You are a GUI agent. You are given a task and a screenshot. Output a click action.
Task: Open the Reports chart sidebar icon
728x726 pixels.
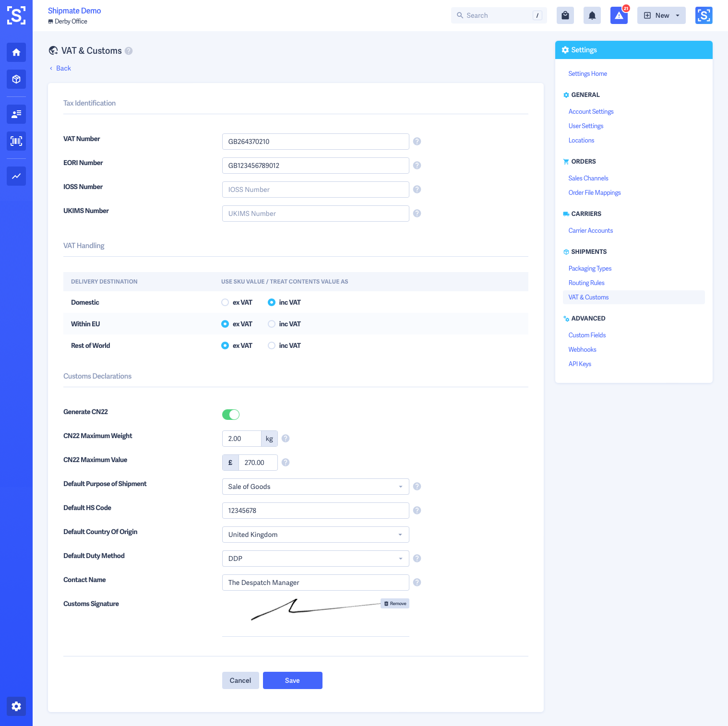click(16, 176)
